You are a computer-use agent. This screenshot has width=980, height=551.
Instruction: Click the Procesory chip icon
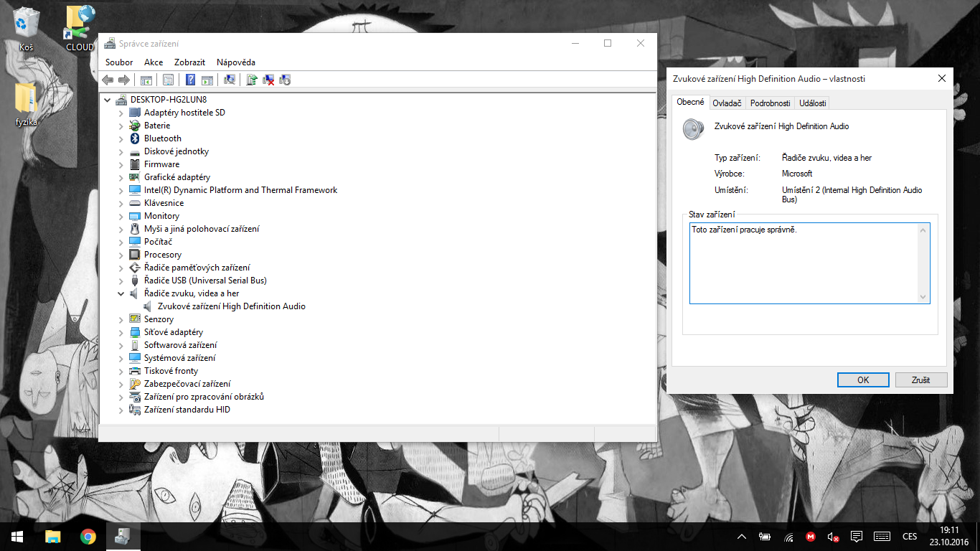[x=134, y=255]
